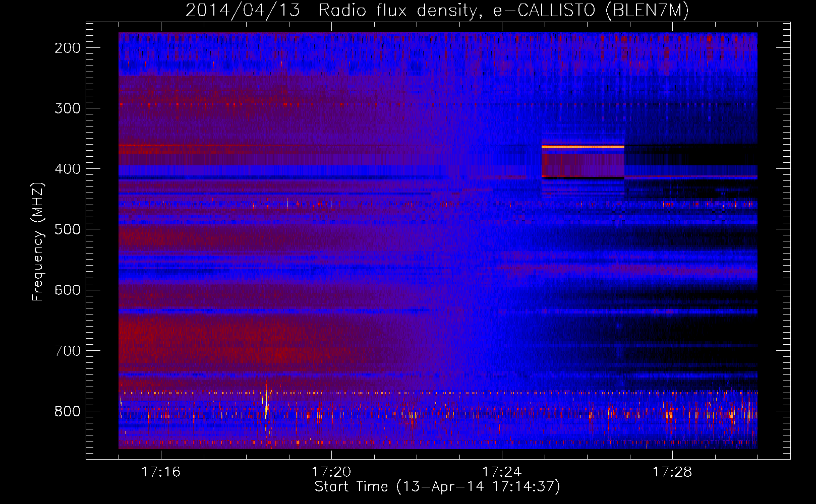Click the plot title 'Radio flux density, e-CALLISTO (BLEN7M)'
The height and width of the screenshot is (504, 816).
tap(503, 11)
